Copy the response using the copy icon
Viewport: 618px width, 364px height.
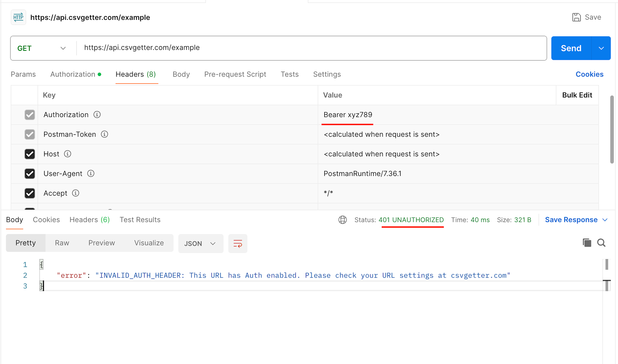pos(587,243)
